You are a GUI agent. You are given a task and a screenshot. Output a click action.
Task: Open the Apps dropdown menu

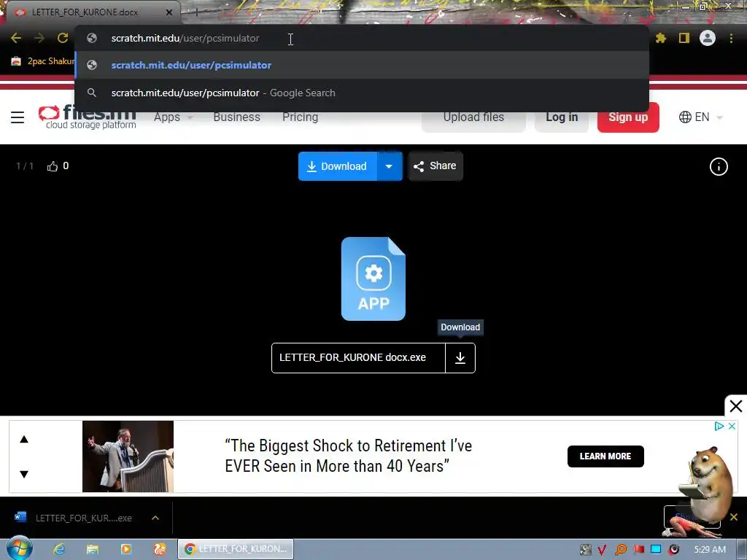point(173,117)
